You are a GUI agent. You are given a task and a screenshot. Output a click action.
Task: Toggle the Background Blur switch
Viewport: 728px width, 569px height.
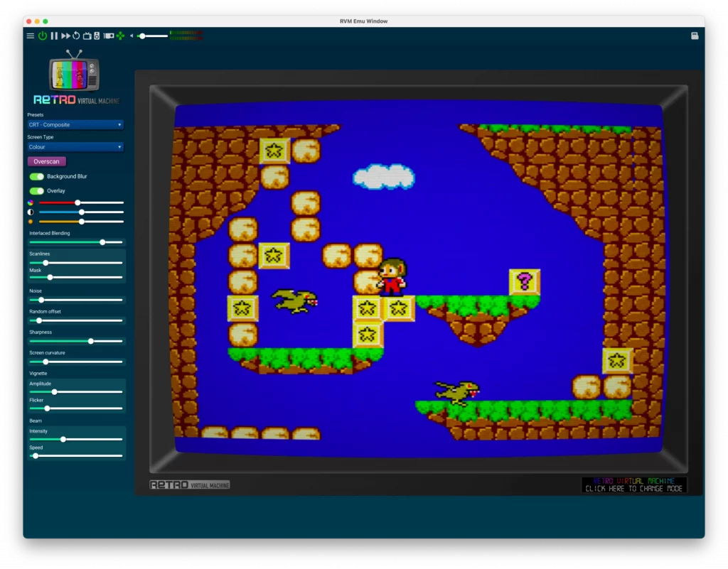coord(37,176)
